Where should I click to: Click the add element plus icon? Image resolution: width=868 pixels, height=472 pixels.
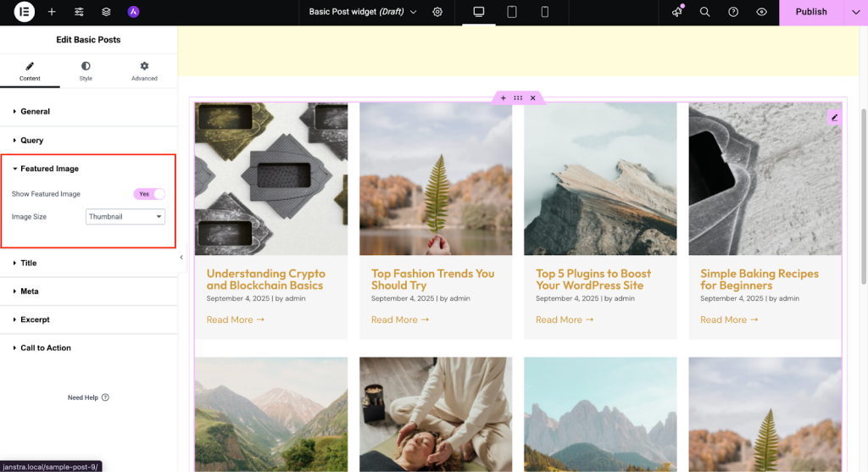52,12
